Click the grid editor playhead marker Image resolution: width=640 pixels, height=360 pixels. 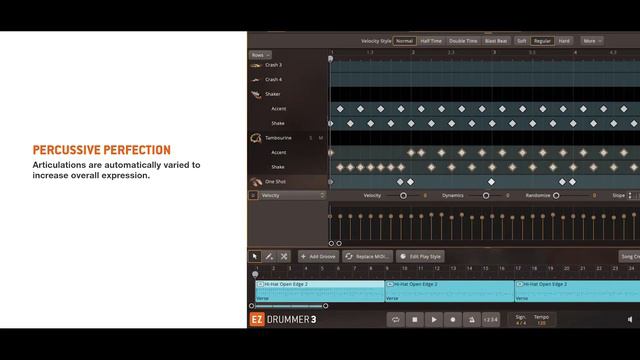330,59
